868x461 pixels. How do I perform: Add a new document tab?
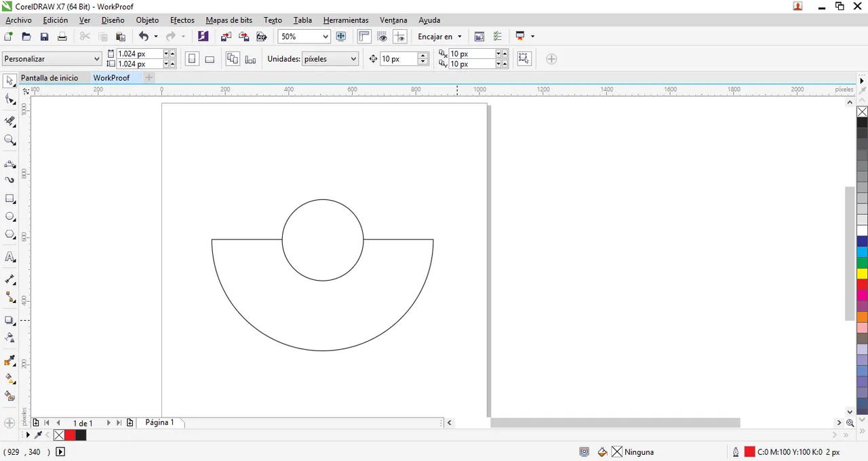(x=149, y=78)
